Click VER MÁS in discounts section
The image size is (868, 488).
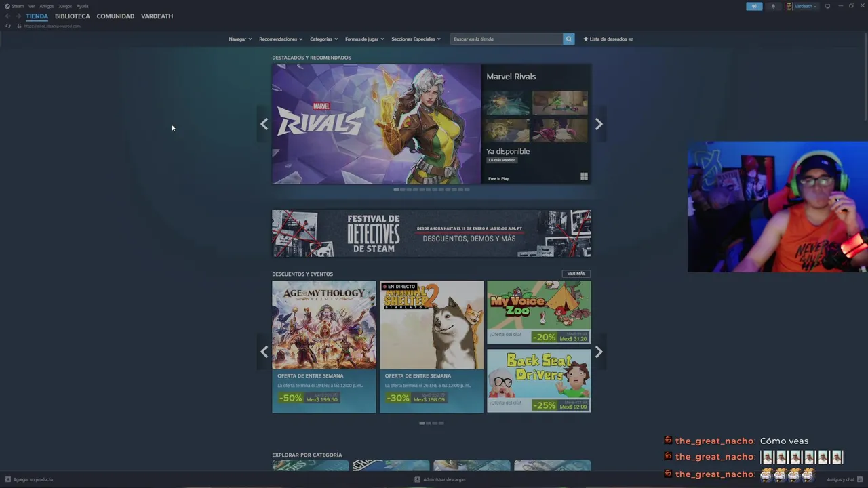(x=576, y=274)
